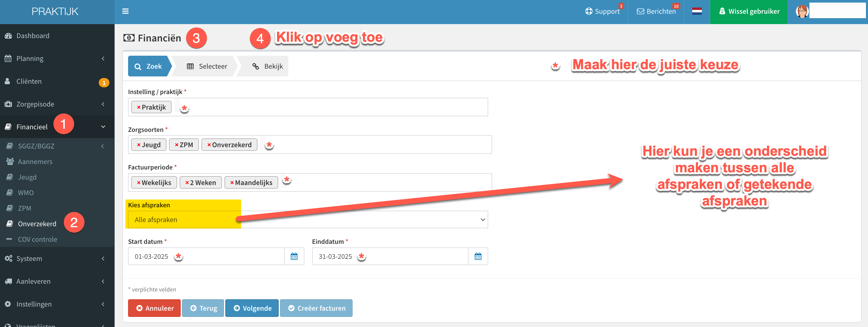The height and width of the screenshot is (327, 868).
Task: Click the Planning calendar icon
Action: [x=8, y=59]
